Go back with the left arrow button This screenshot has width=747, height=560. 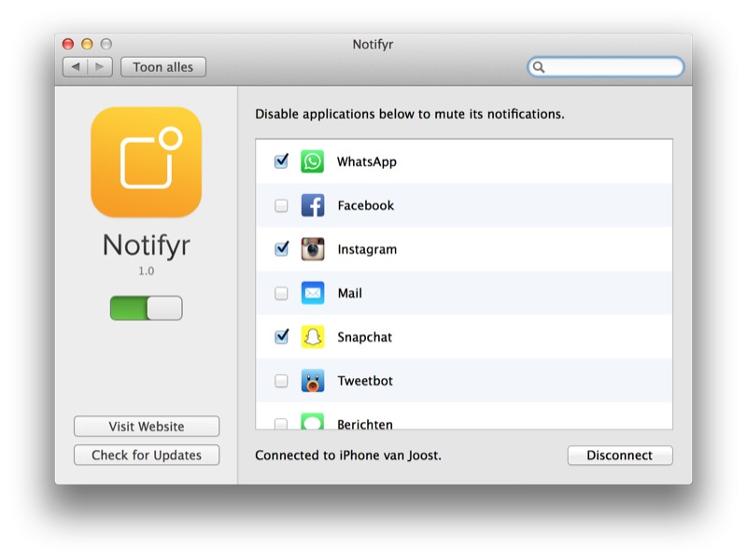(77, 67)
